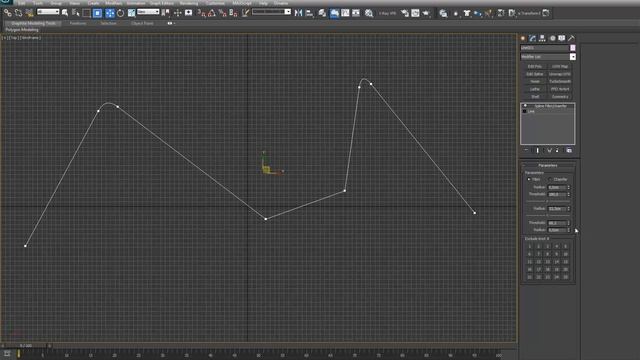Switch to the Selection ribbon tab
This screenshot has width=640, height=360.
coord(108,23)
